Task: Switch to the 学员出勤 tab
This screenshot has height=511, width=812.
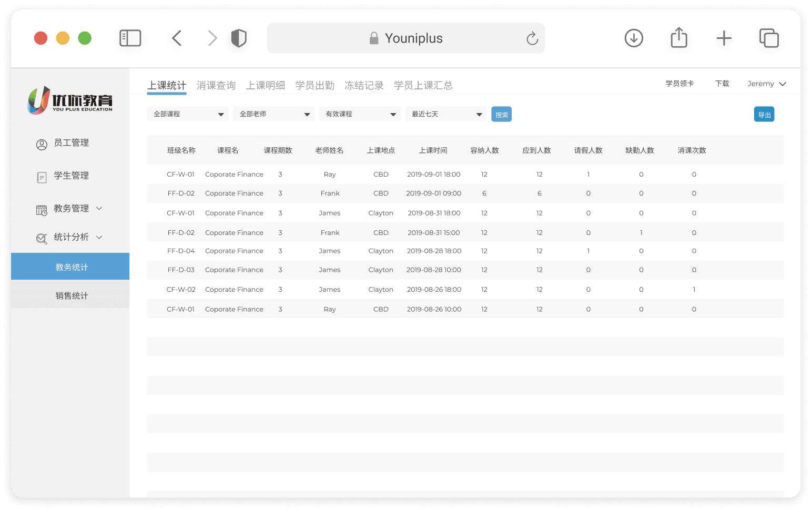Action: (315, 86)
